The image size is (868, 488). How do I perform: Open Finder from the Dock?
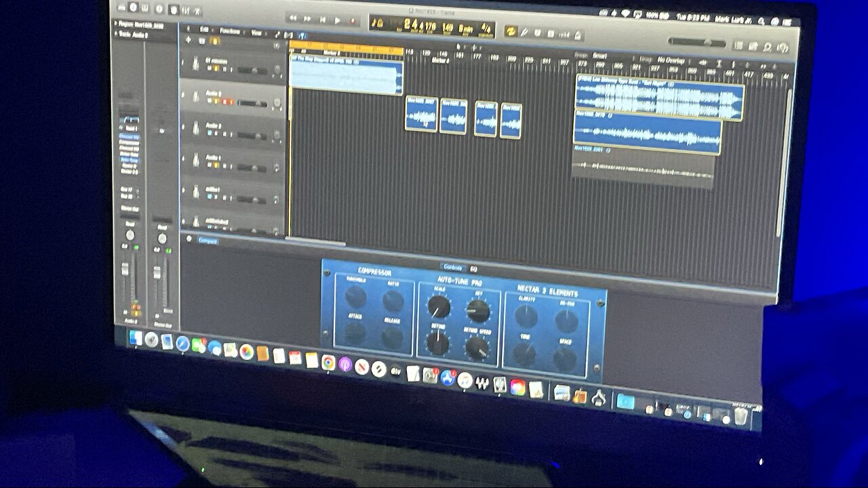point(136,338)
